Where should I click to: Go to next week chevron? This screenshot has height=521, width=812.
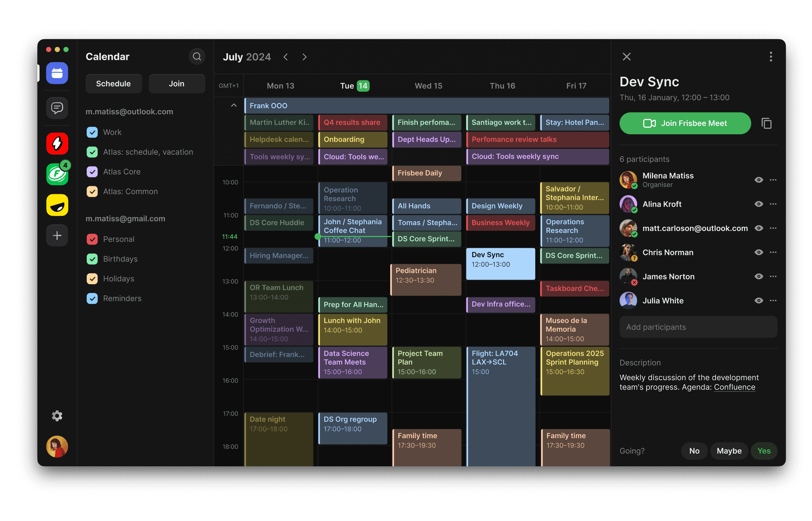click(x=304, y=57)
